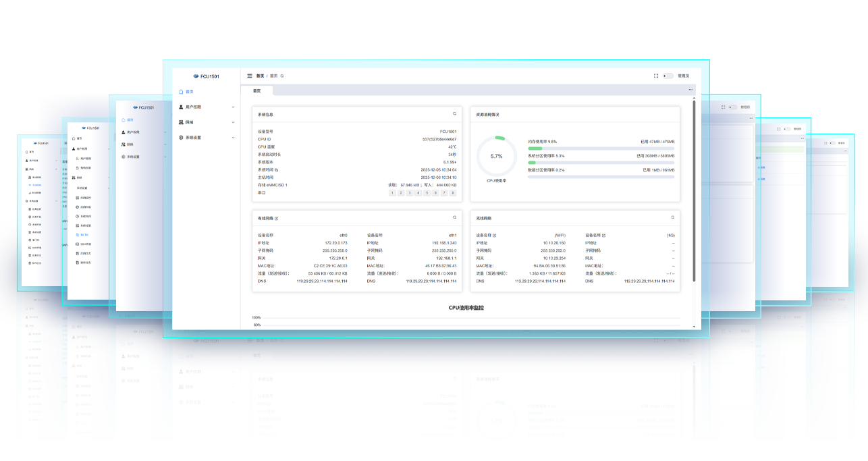The width and height of the screenshot is (868, 461).
Task: Click the refresh icon on the 系统信息 panel
Action: [453, 113]
